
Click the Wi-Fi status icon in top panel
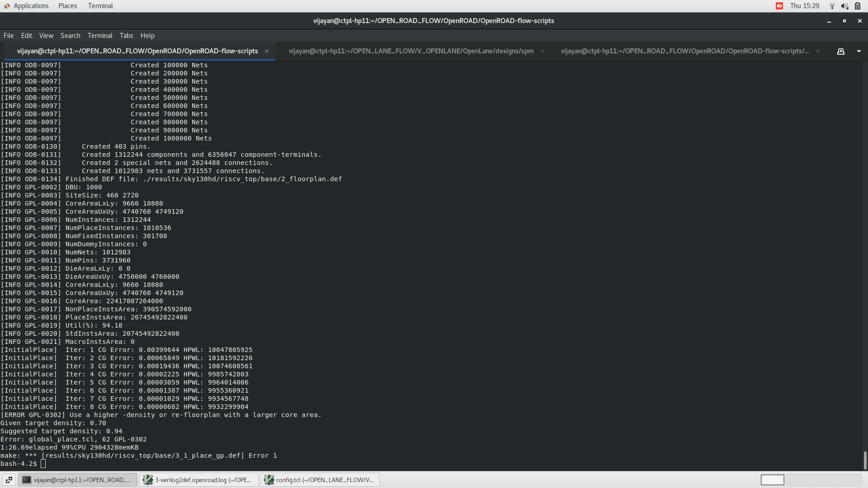[832, 6]
